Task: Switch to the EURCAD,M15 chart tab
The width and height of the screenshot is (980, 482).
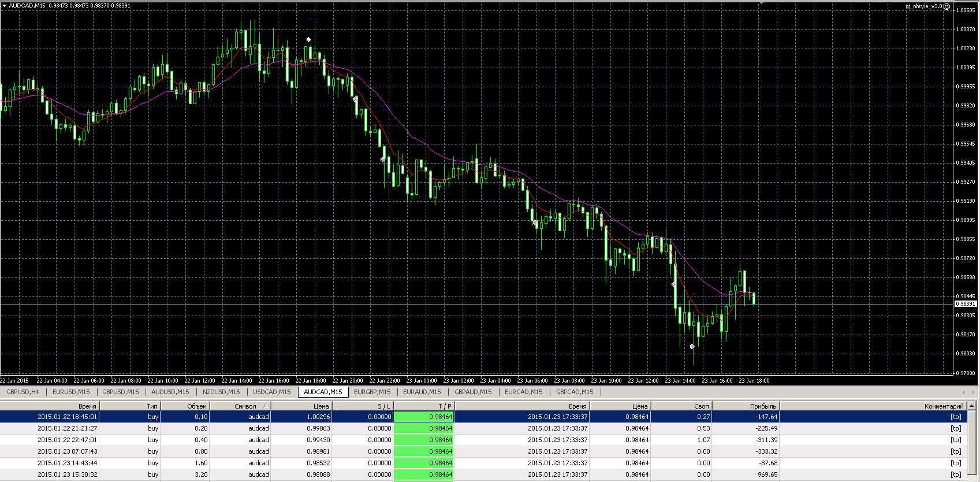Action: tap(523, 392)
